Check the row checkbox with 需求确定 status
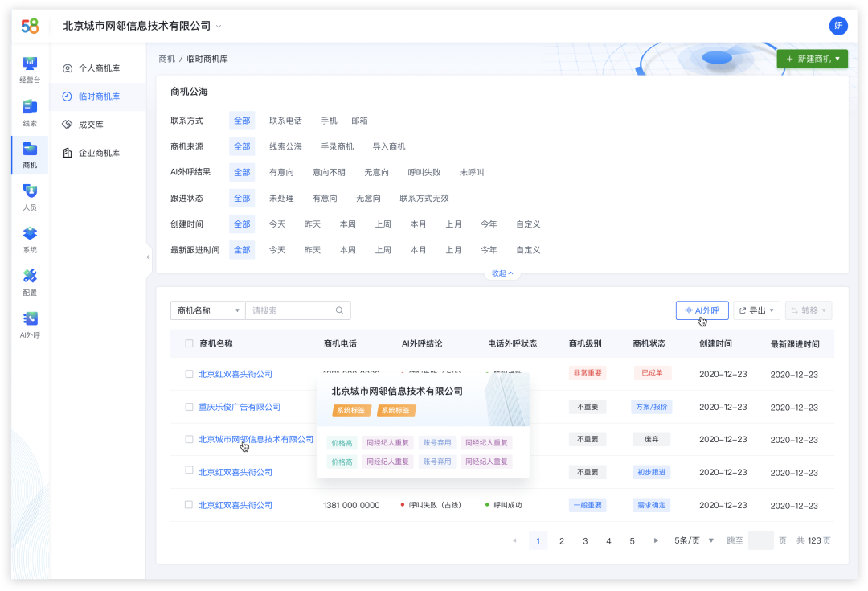 189,505
